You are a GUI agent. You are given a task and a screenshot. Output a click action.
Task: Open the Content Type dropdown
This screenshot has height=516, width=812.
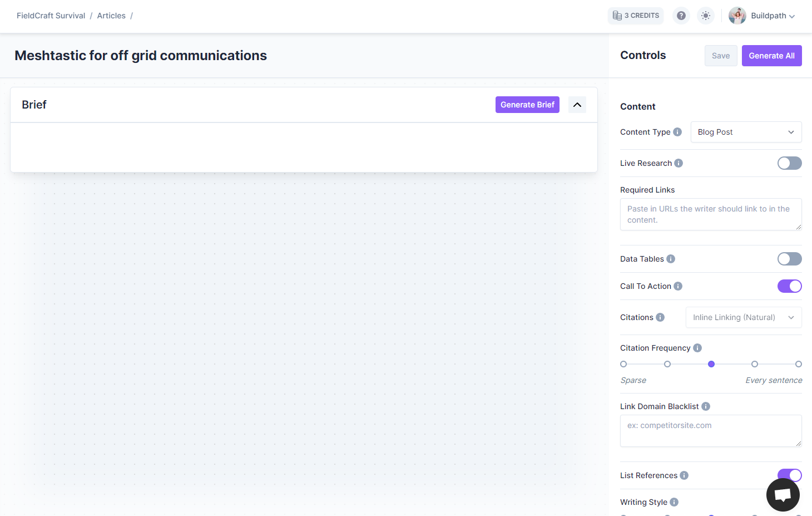click(746, 132)
